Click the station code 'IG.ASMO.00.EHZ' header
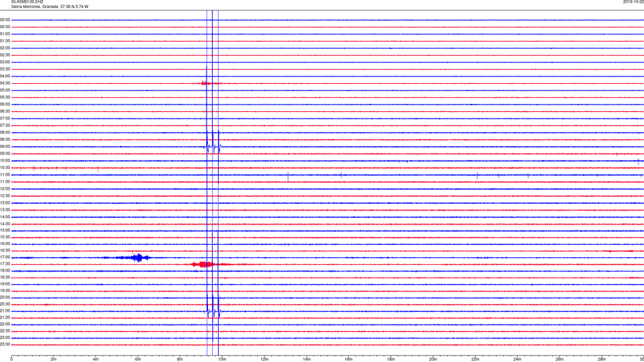This screenshot has width=644, height=362. 27,2
